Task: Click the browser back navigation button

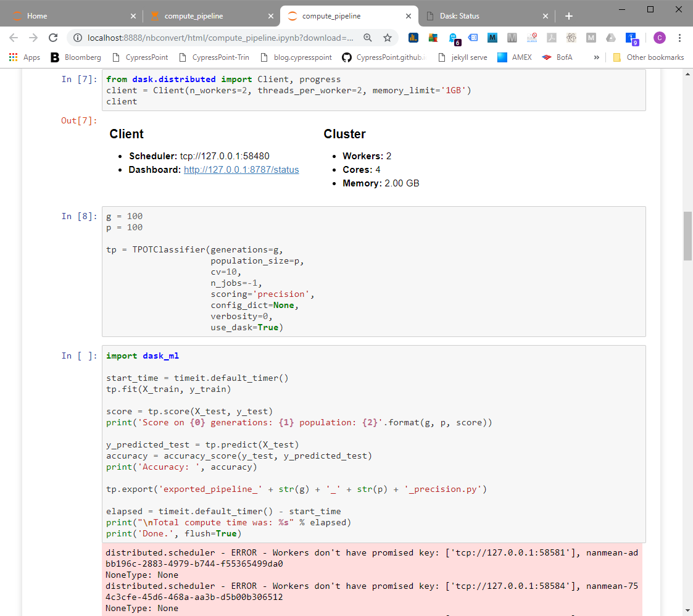Action: [x=14, y=38]
